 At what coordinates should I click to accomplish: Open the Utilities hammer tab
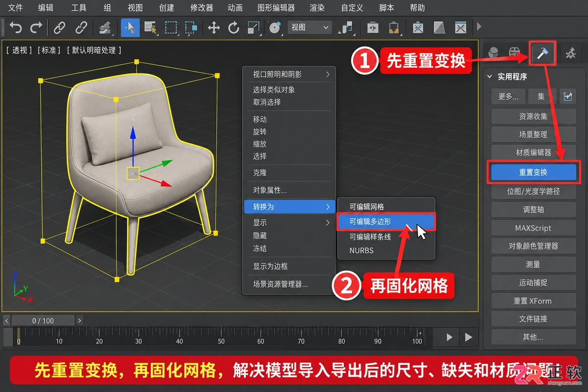[x=542, y=53]
